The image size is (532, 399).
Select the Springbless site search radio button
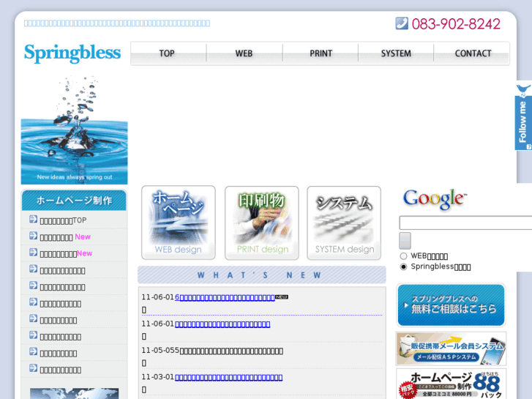click(x=403, y=267)
